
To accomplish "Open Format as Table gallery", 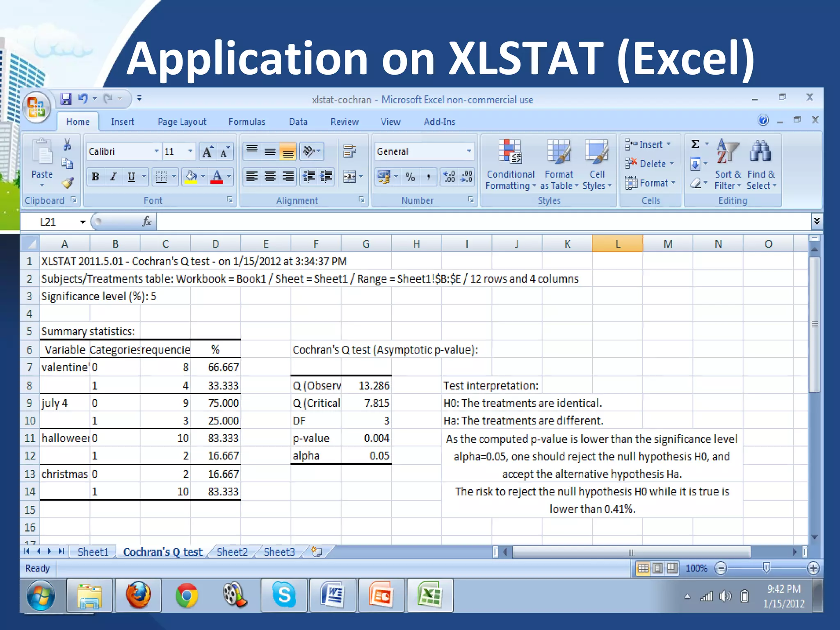I will pos(559,165).
